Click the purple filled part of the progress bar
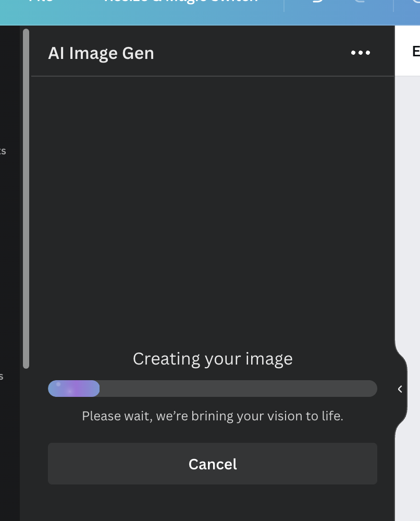Image resolution: width=420 pixels, height=521 pixels. coord(74,389)
